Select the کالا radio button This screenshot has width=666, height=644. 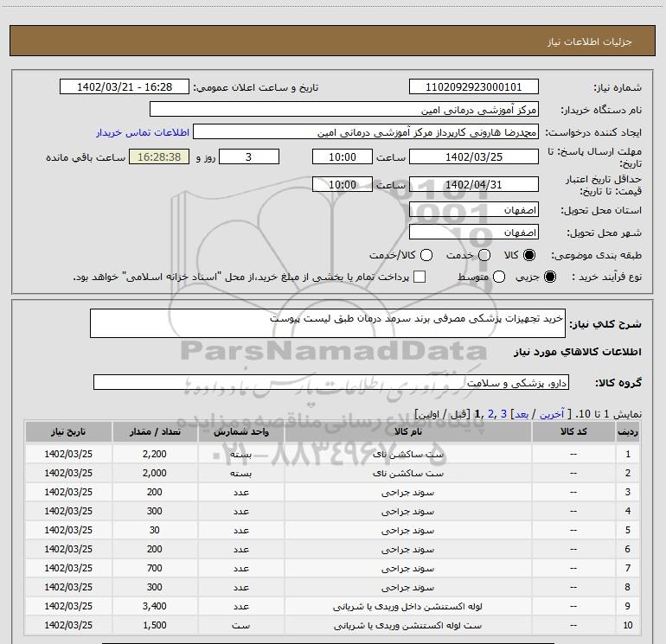[529, 255]
